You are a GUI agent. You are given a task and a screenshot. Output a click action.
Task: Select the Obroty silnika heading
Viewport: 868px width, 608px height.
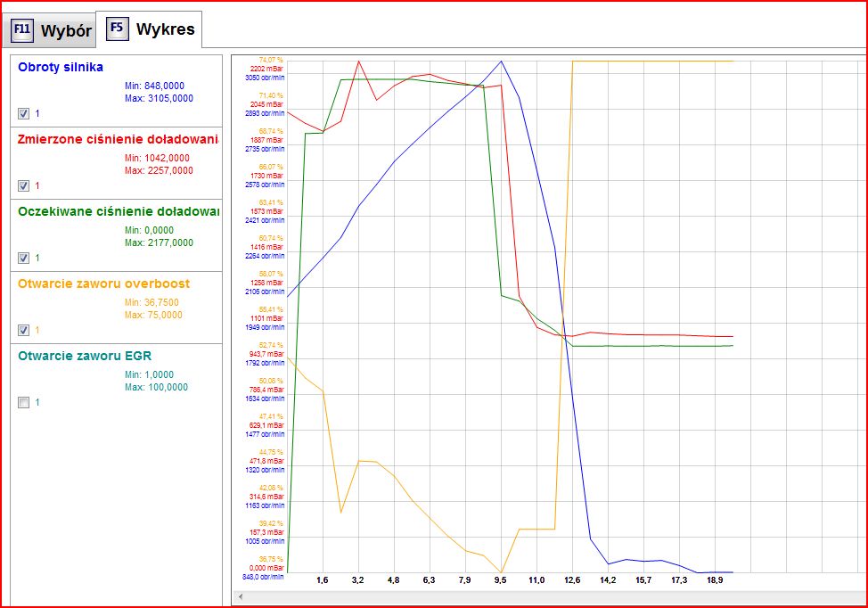(61, 67)
